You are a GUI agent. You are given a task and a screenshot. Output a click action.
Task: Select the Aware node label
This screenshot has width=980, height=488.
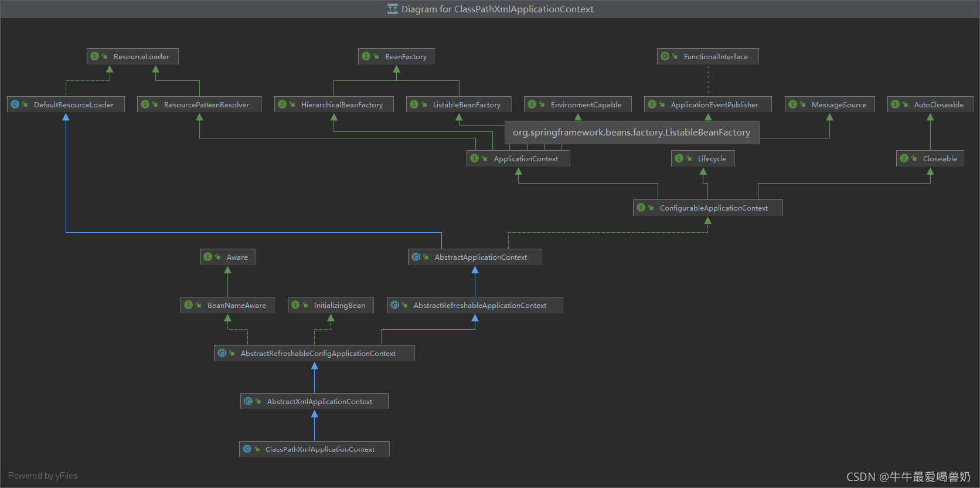237,257
